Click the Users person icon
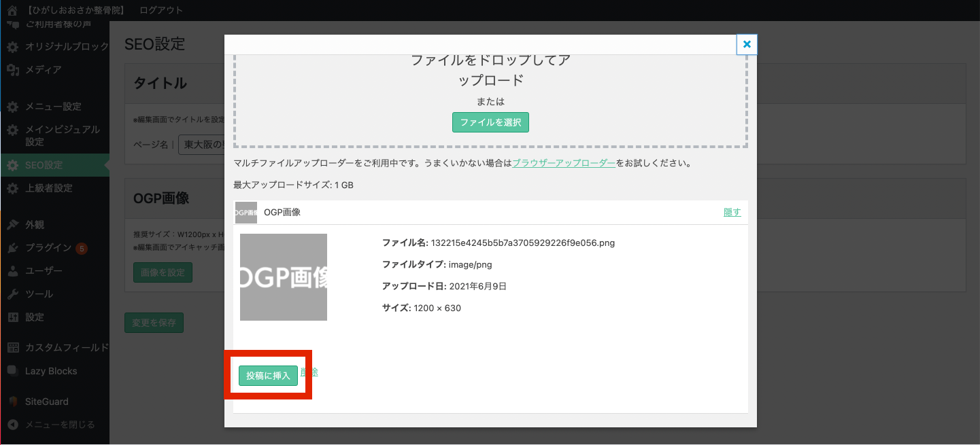 [x=12, y=271]
